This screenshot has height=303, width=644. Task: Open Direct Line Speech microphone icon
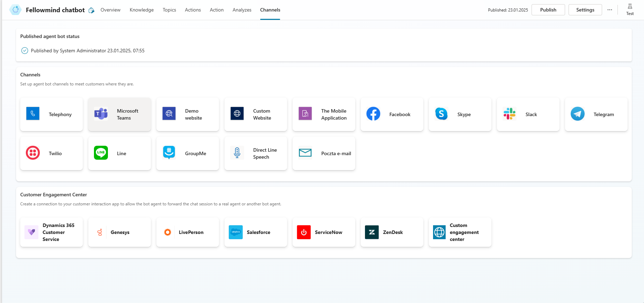[237, 153]
